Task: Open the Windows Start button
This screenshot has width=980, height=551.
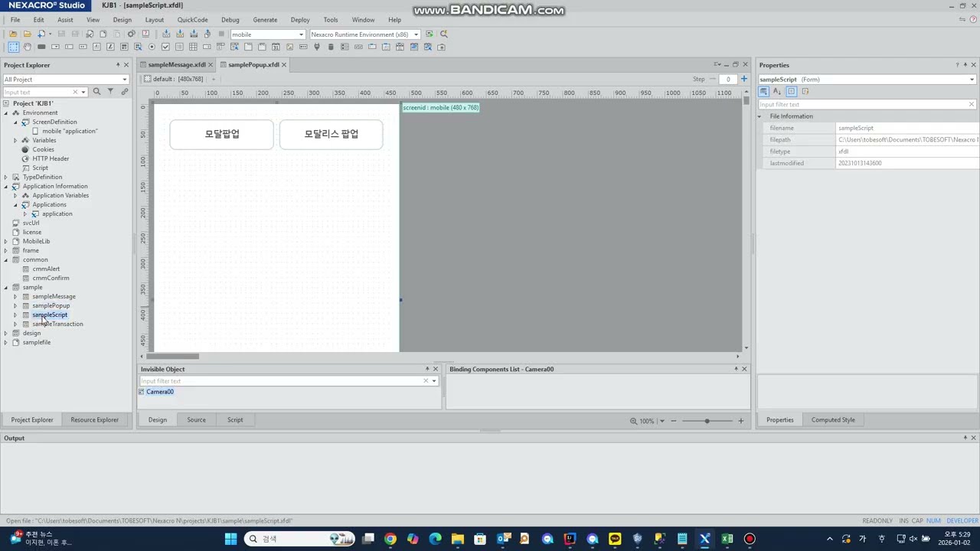Action: (230, 539)
